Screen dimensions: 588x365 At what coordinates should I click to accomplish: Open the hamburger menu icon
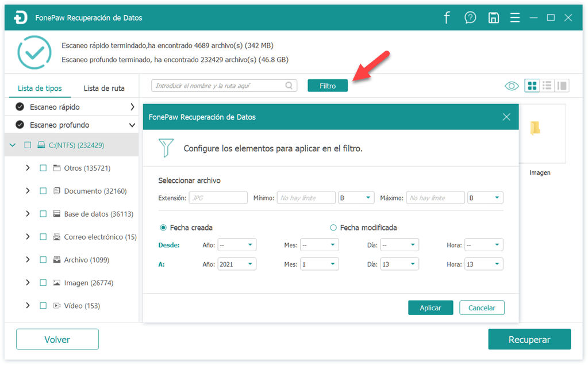[x=514, y=18]
